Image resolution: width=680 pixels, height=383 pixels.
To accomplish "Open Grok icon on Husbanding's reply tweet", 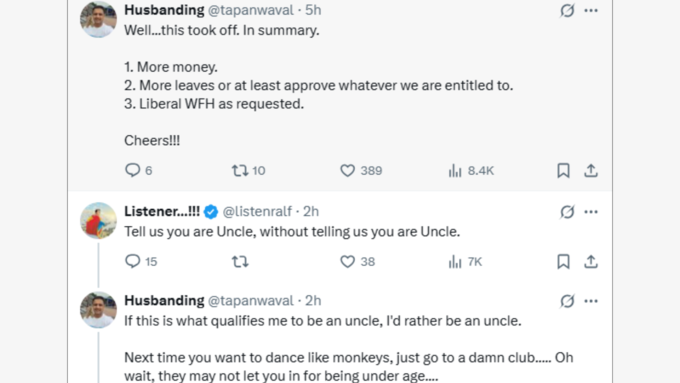I will (x=567, y=301).
